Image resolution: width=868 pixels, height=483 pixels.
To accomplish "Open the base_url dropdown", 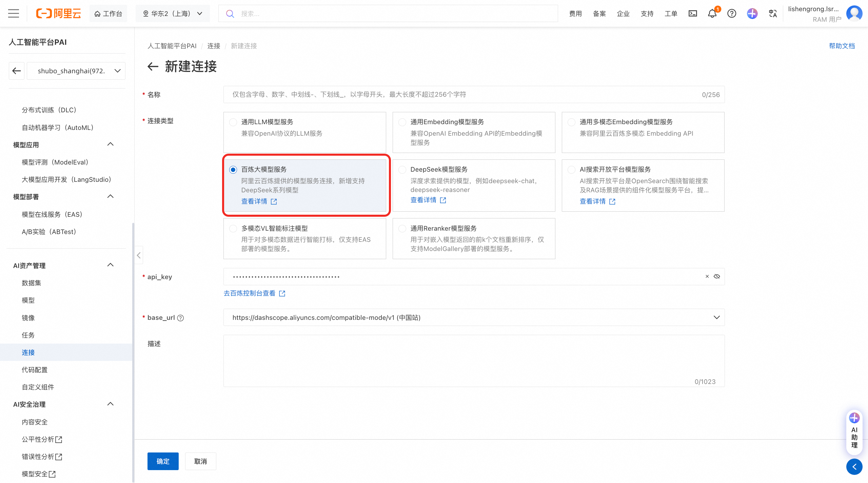I will pyautogui.click(x=716, y=317).
